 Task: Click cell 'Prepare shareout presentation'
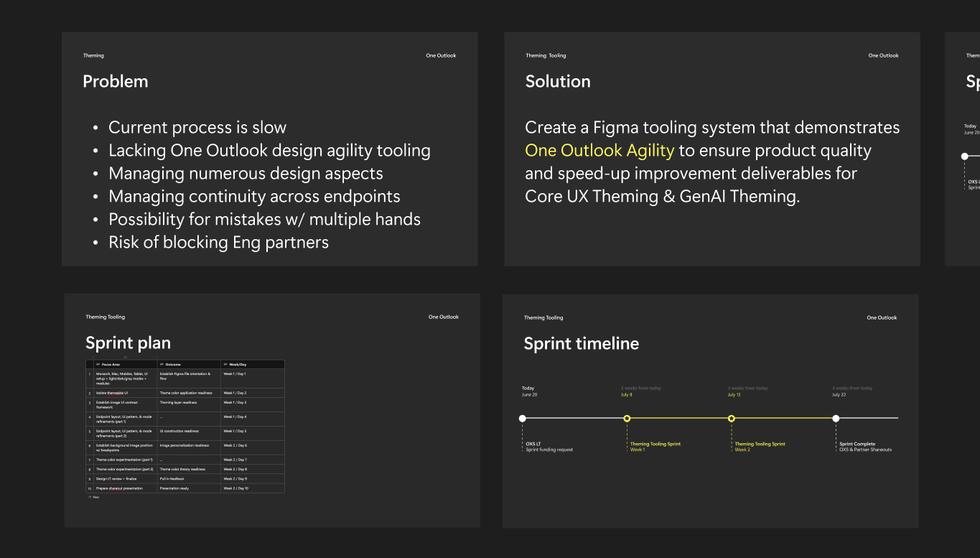pyautogui.click(x=126, y=488)
